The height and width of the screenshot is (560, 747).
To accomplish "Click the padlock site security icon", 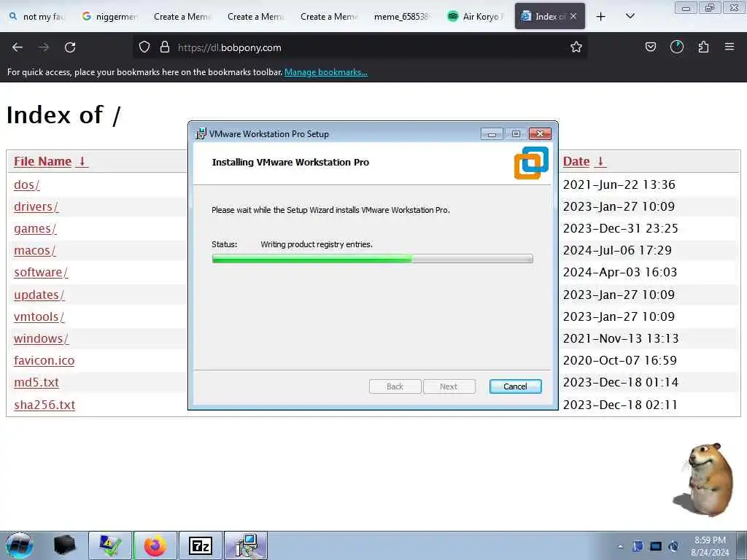I will (x=165, y=47).
